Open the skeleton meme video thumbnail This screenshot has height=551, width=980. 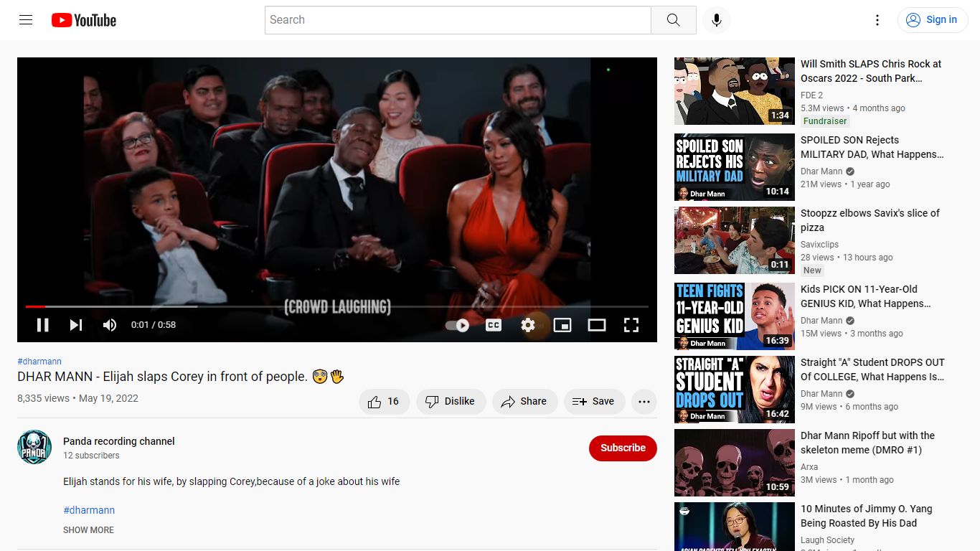[735, 463]
